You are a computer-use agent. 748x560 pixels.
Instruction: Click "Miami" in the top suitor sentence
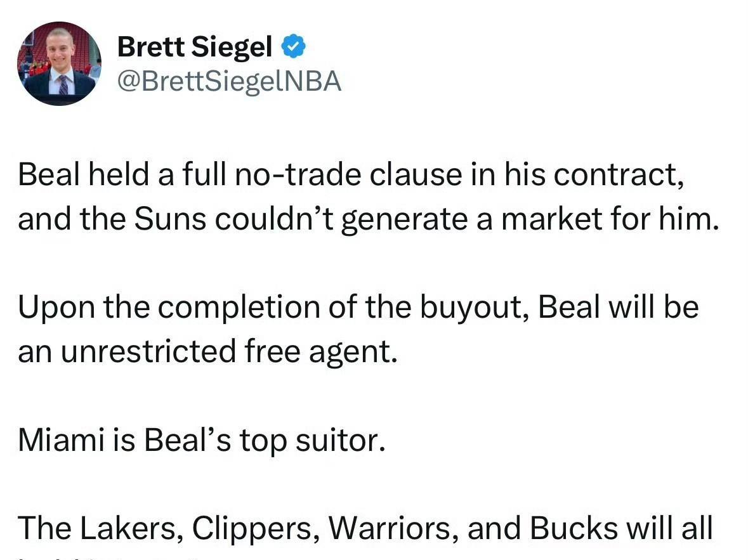[x=61, y=440]
